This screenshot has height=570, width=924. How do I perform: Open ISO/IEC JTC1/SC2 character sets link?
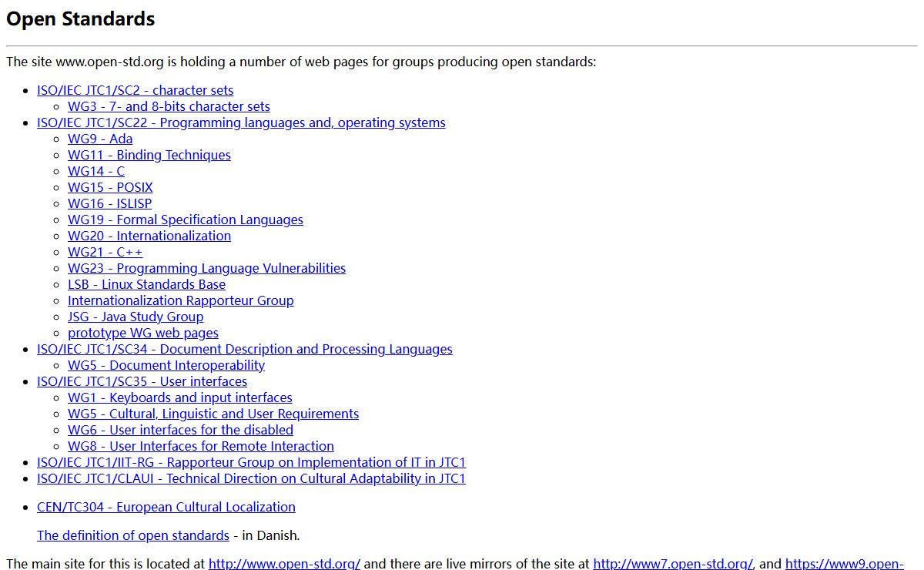pyautogui.click(x=135, y=90)
